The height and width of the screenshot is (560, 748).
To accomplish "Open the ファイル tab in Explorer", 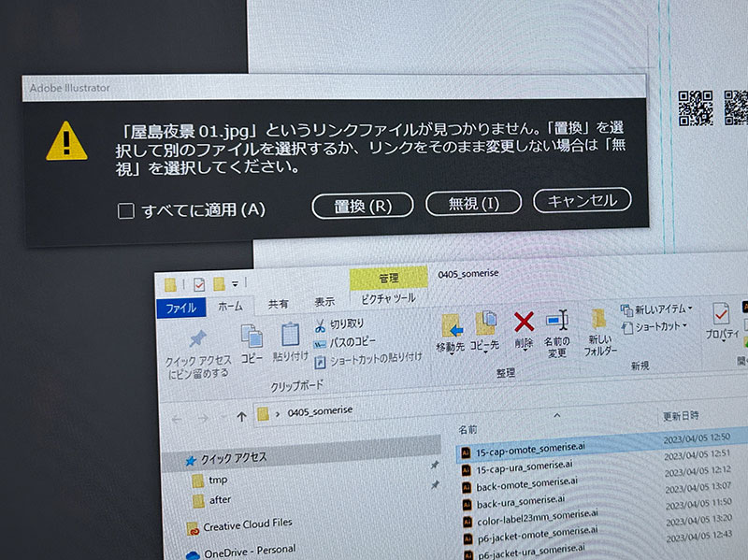I will [180, 308].
